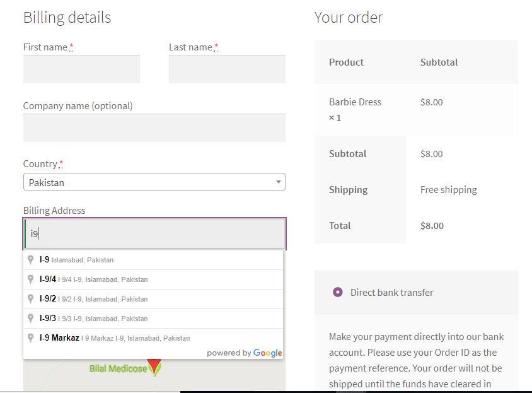Click the pin icon beside I-9 Markaz
Screen dimensions: 532x393
tap(30, 337)
